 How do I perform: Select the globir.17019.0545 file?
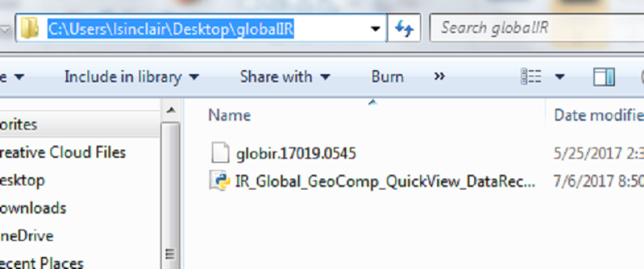(x=296, y=154)
